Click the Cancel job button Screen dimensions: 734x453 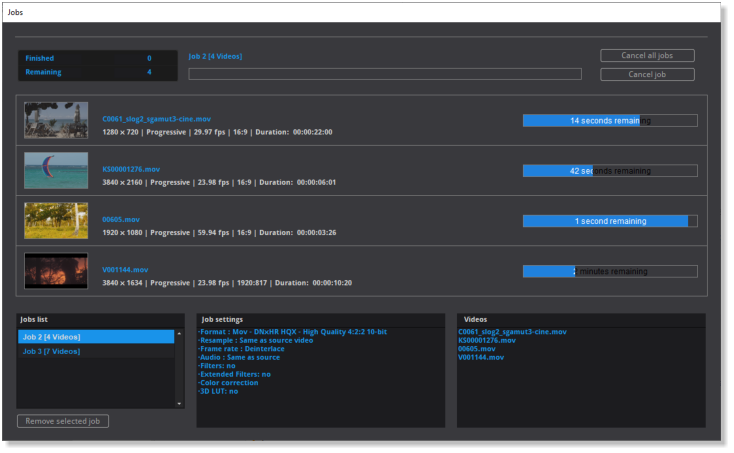647,74
